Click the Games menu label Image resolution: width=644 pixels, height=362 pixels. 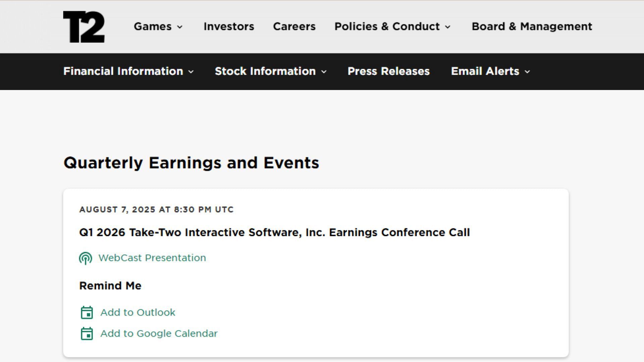[153, 26]
